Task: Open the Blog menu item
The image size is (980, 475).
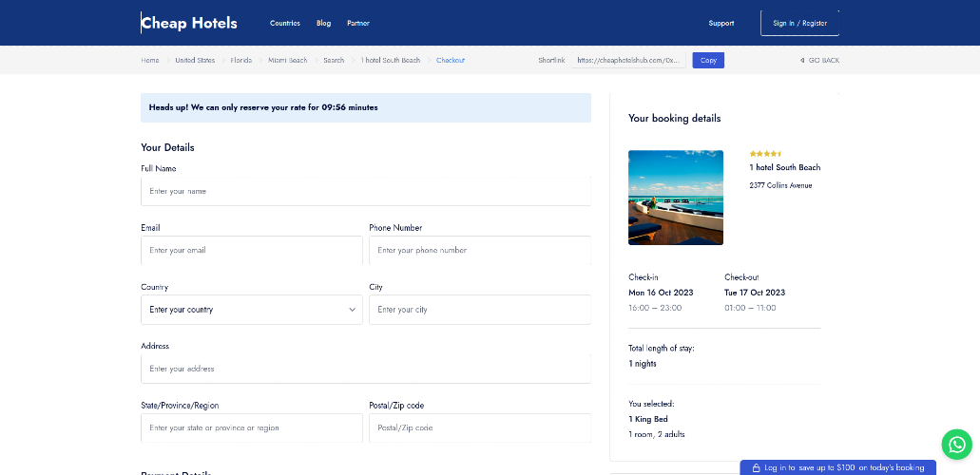Action: (x=324, y=23)
